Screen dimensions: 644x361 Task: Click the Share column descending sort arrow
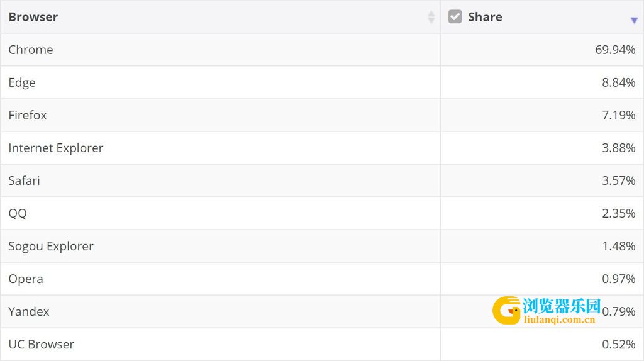[x=634, y=20]
